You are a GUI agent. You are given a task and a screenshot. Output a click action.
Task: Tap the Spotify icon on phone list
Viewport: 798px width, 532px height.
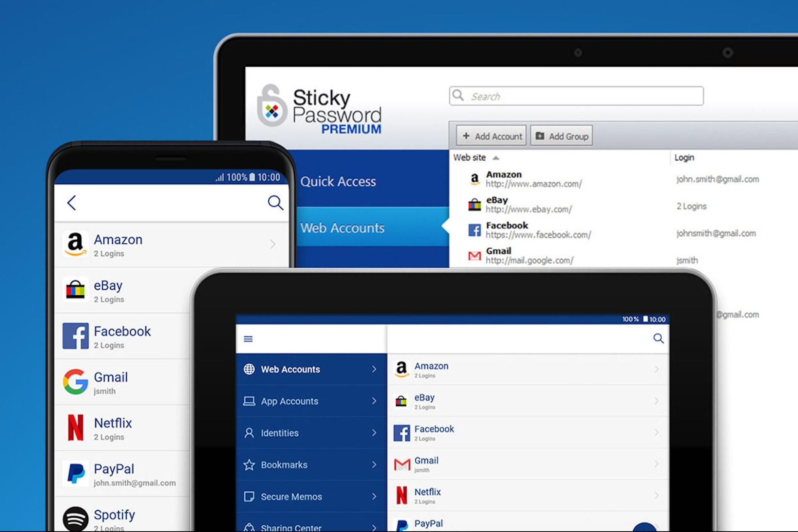[75, 519]
